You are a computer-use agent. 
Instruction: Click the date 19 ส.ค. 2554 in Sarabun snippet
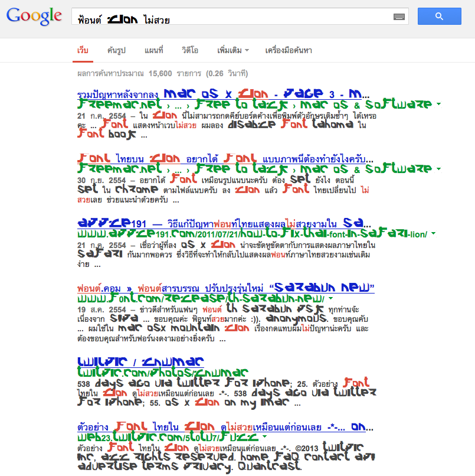[101, 309]
